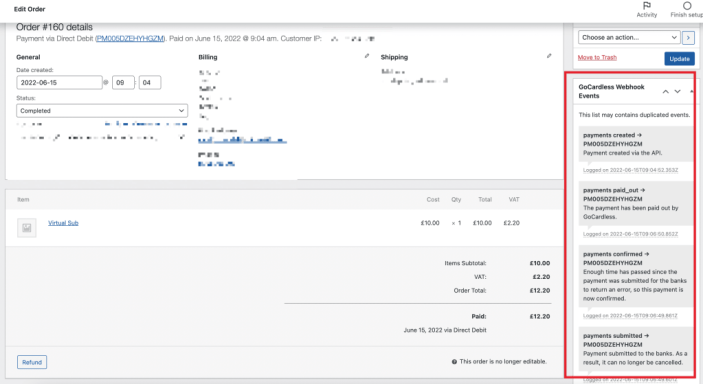Move GoCardless Webhook Events panel up

coord(666,92)
